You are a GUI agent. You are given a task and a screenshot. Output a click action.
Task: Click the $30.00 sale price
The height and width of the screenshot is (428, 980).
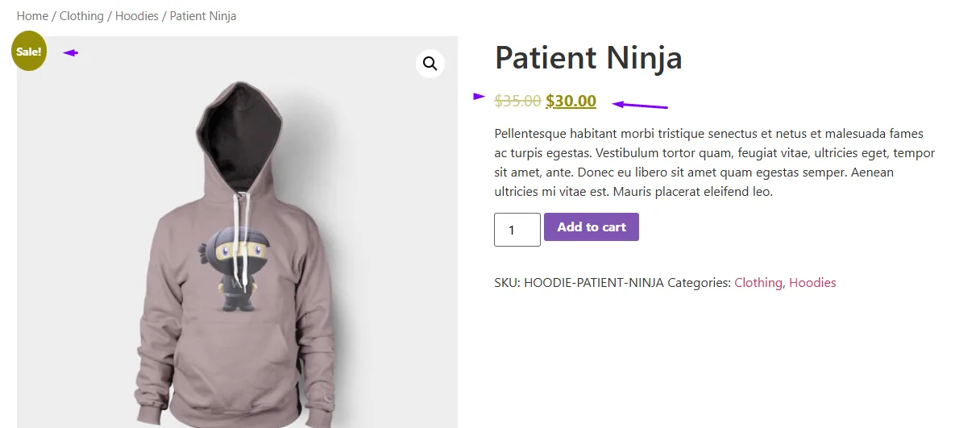coord(571,101)
